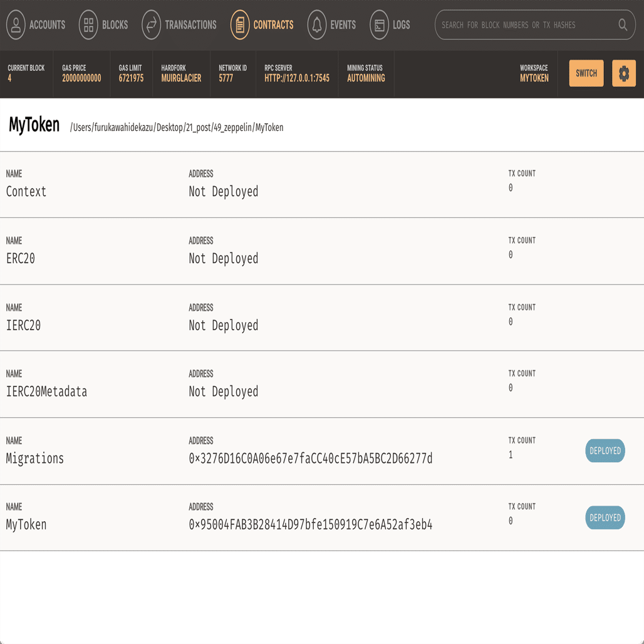View the Logs tab
This screenshot has height=644, width=644.
coord(390,24)
